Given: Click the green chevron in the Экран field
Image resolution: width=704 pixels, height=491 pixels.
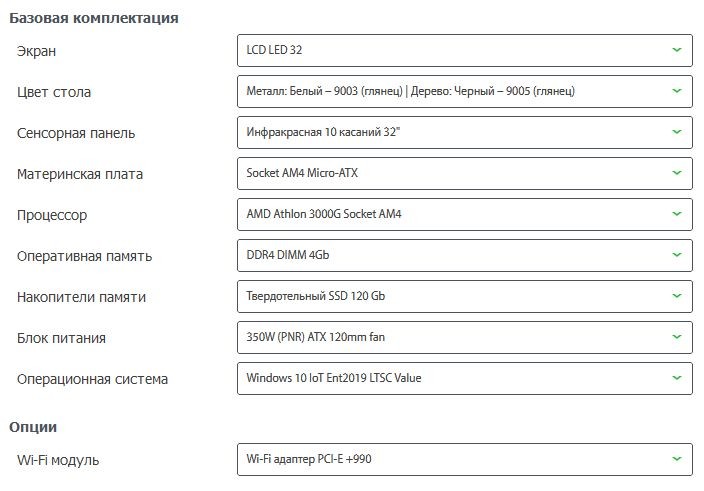Looking at the screenshot, I should [677, 50].
